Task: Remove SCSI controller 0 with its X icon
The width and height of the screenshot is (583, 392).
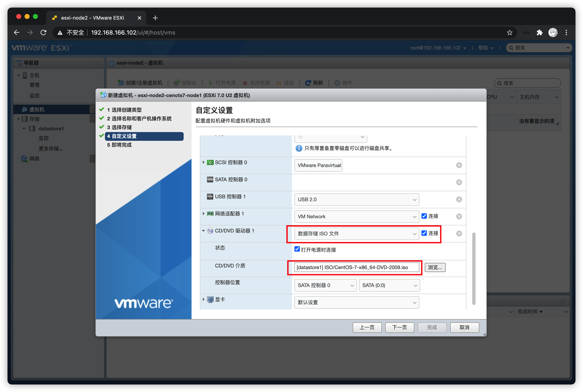Action: click(x=459, y=165)
